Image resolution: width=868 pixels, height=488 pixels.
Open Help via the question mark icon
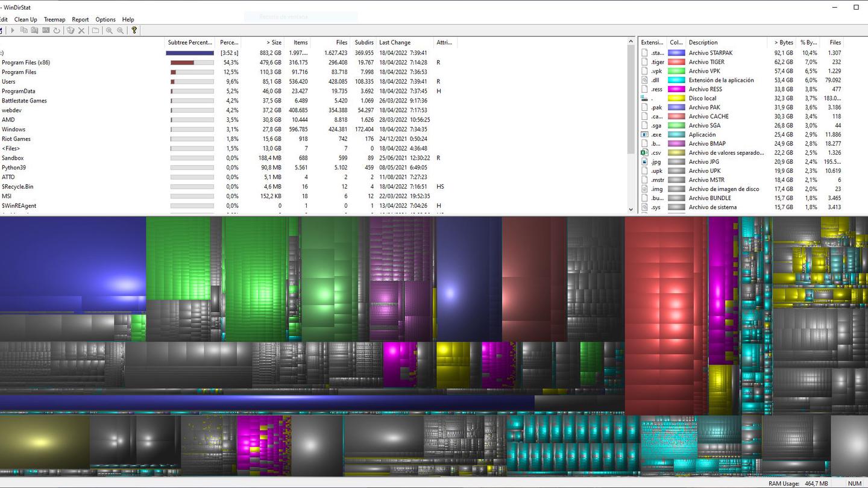click(x=134, y=30)
